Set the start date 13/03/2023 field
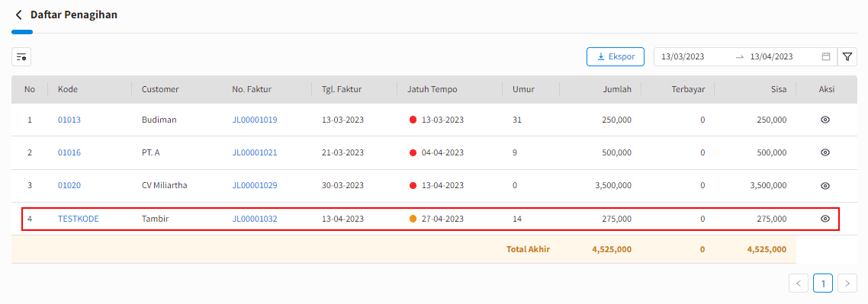This screenshot has height=304, width=868. pyautogui.click(x=683, y=56)
